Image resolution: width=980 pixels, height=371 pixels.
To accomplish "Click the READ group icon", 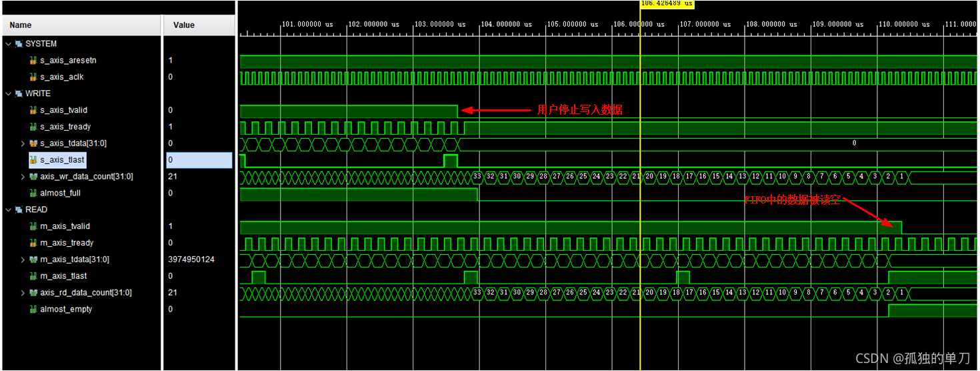I will pyautogui.click(x=19, y=210).
